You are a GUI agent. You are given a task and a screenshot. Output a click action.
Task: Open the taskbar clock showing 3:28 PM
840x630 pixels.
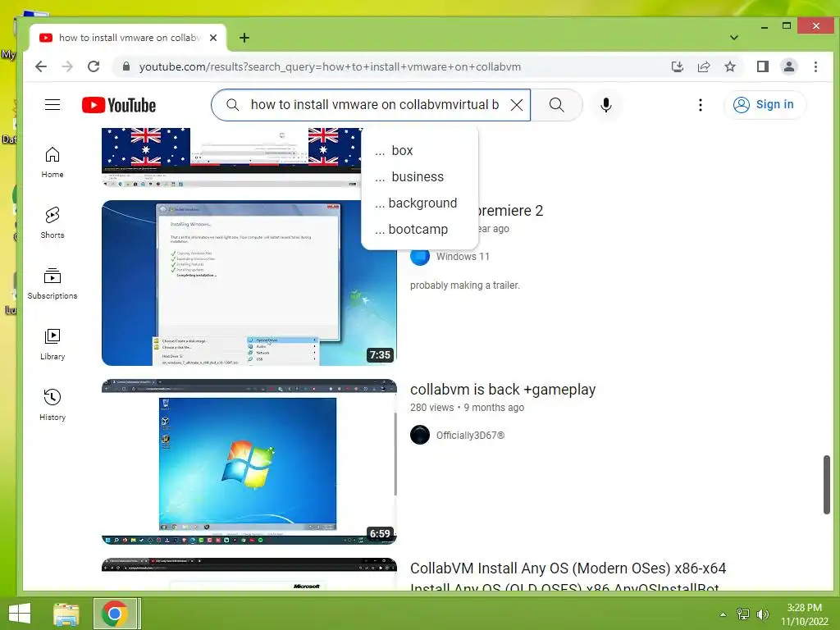804,614
